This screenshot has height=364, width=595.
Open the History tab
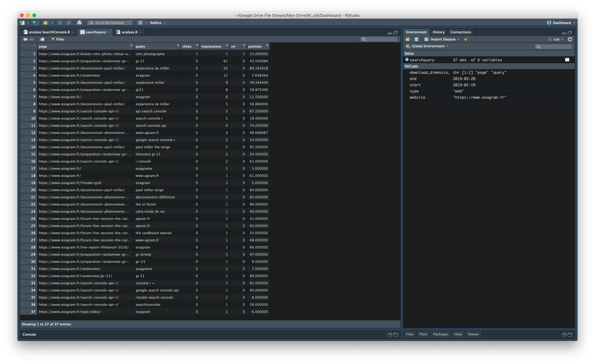pos(438,32)
